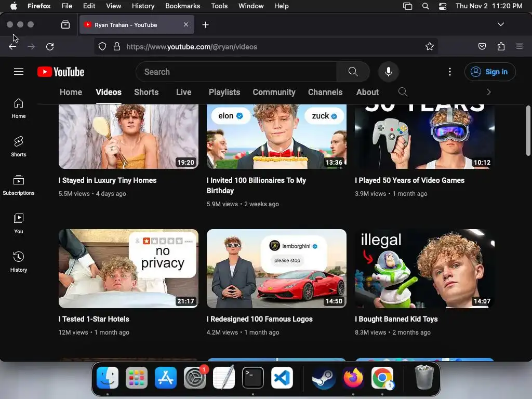Open Google Chrome from the Dock
This screenshot has width=532, height=399.
(382, 378)
